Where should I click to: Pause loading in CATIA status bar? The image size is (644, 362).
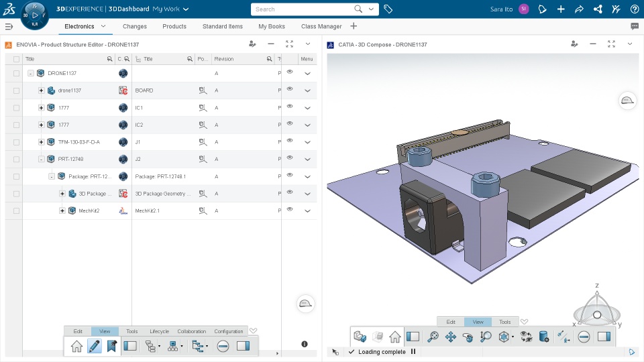pyautogui.click(x=413, y=352)
